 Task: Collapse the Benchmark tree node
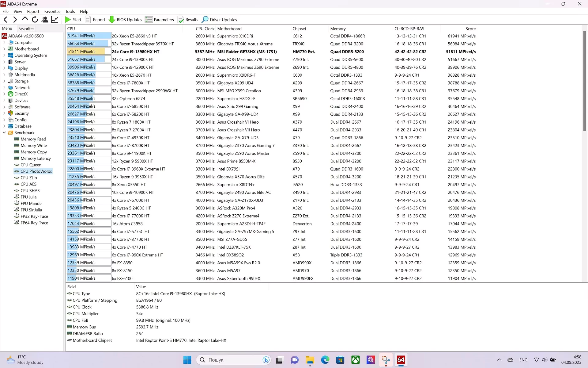(4, 132)
